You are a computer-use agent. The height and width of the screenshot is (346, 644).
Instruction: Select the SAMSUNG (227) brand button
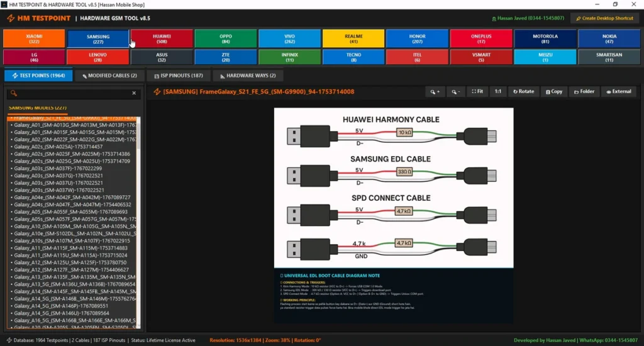pyautogui.click(x=98, y=38)
